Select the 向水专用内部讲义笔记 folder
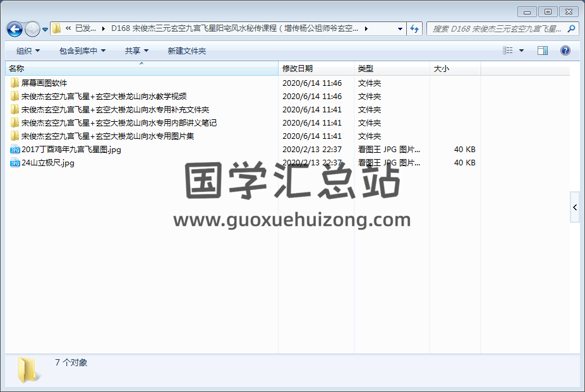 pos(119,123)
